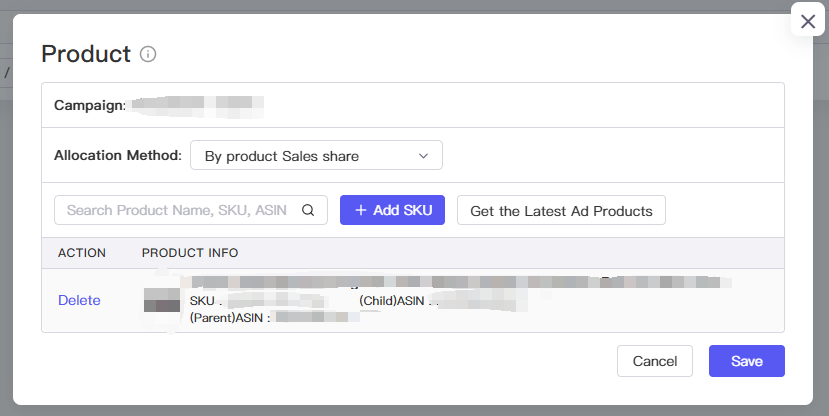Cancel the Product dialog
The image size is (829, 416).
pyautogui.click(x=655, y=361)
